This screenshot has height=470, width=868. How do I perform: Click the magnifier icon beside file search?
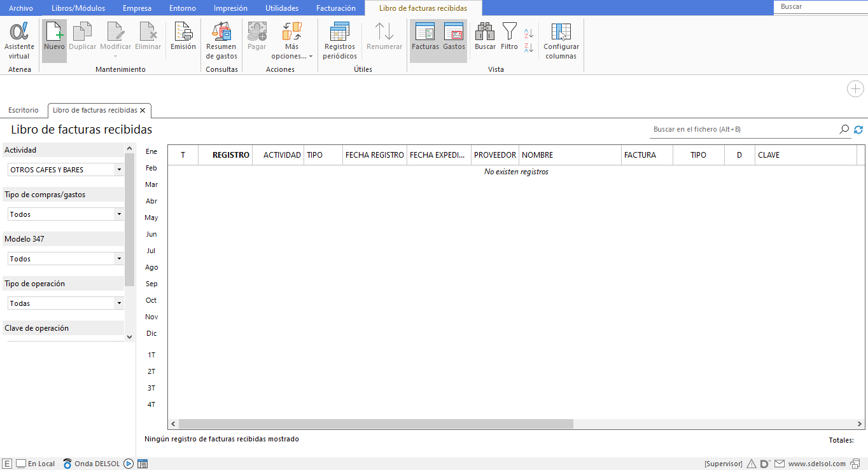[x=844, y=129]
